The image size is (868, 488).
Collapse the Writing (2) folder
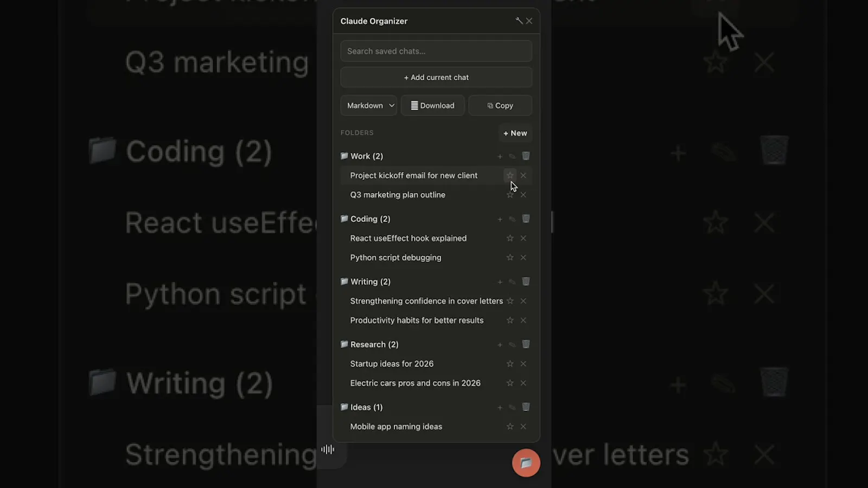click(366, 282)
